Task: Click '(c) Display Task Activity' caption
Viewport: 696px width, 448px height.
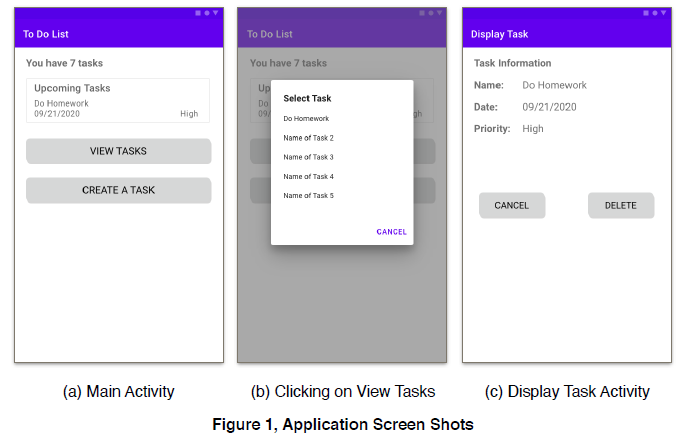Action: (567, 392)
